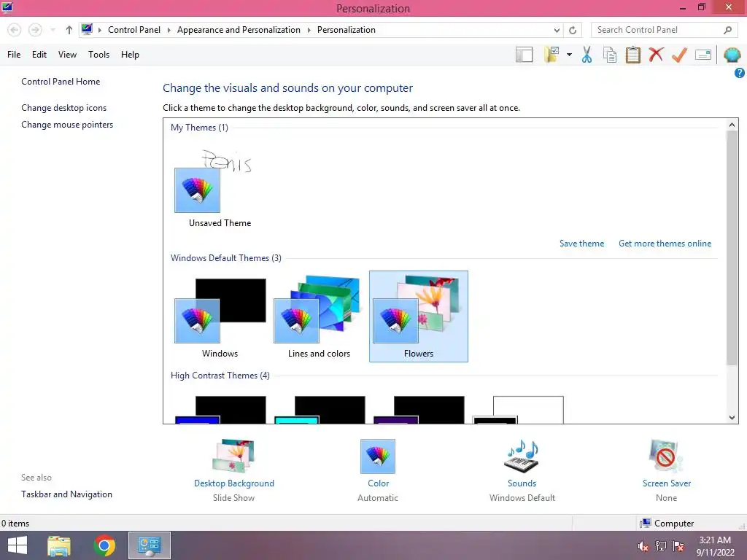The image size is (747, 560).
Task: Open the View menu
Action: (67, 55)
